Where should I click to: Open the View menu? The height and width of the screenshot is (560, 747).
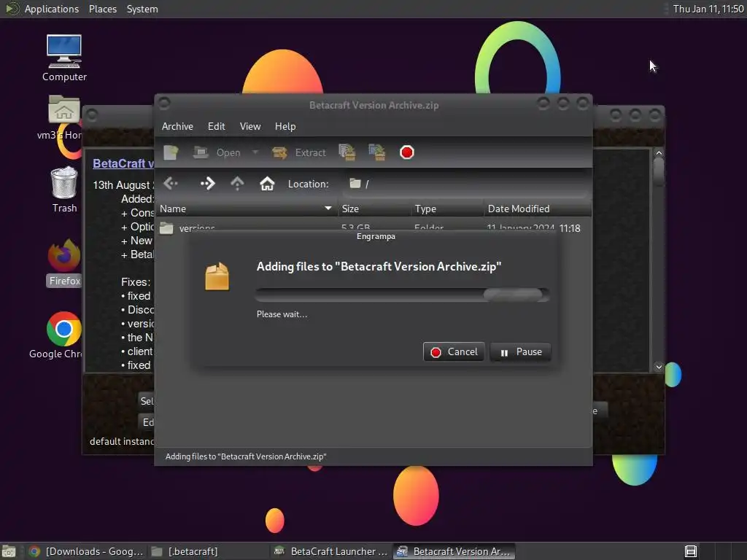250,126
